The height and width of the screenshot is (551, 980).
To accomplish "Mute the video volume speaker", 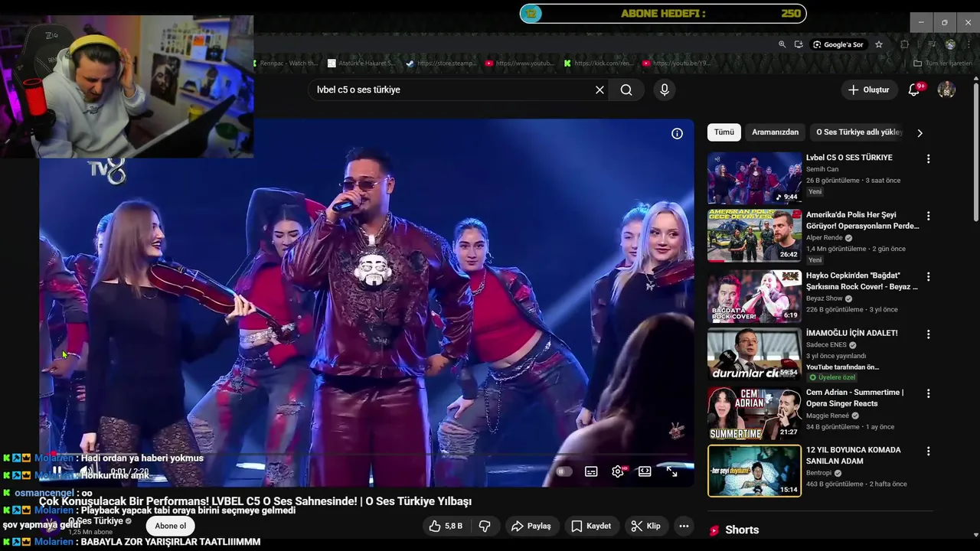I will pyautogui.click(x=87, y=471).
